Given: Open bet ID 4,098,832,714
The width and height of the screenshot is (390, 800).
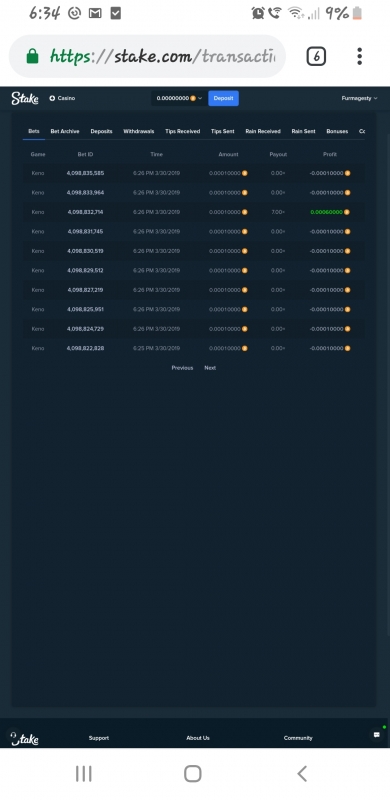Looking at the screenshot, I should pyautogui.click(x=85, y=212).
